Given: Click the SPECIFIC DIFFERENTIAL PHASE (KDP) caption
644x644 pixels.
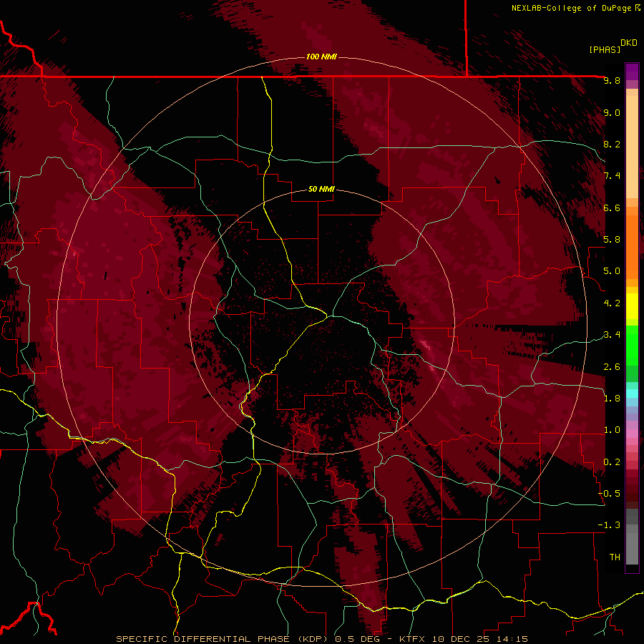Looking at the screenshot, I should pos(223,639).
